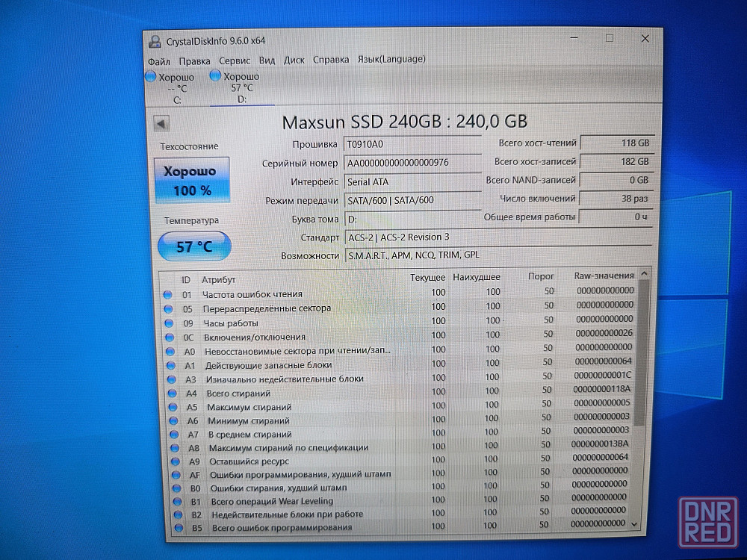The image size is (747, 560).
Task: Click the Атрибут column header
Action: 218,280
